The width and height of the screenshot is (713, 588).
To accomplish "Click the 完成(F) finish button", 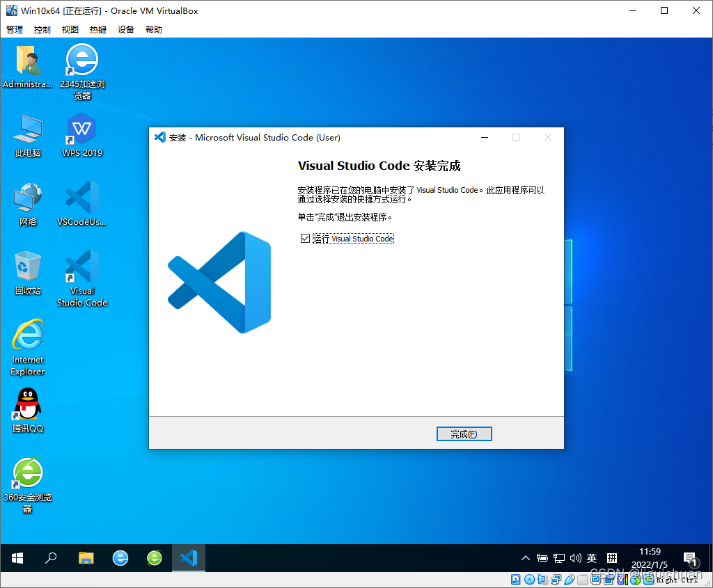I will [x=464, y=434].
